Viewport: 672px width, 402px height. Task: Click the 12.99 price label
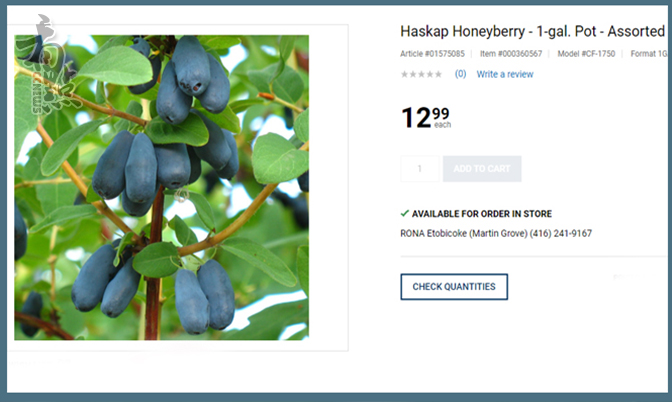tap(426, 117)
